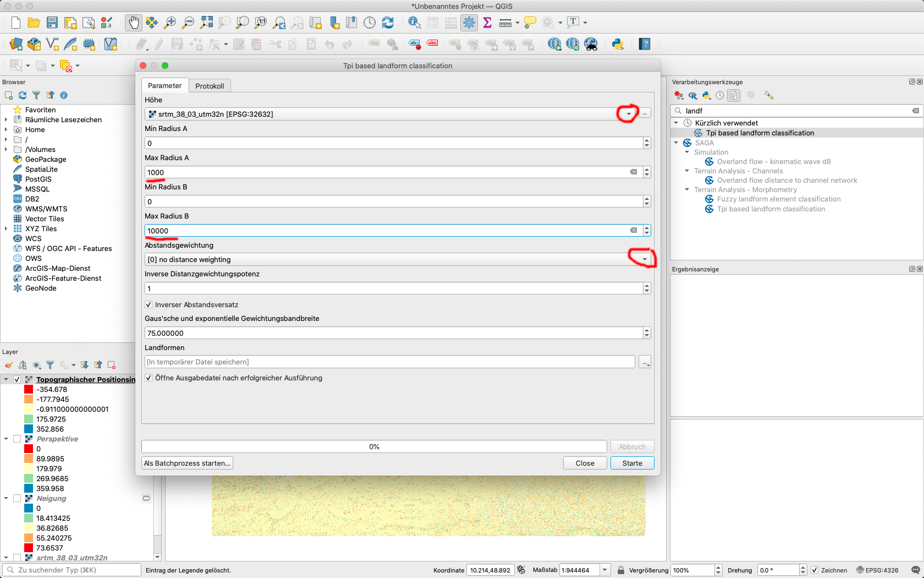Collapse the SAGA tree group
This screenshot has height=578, width=924.
coord(676,143)
